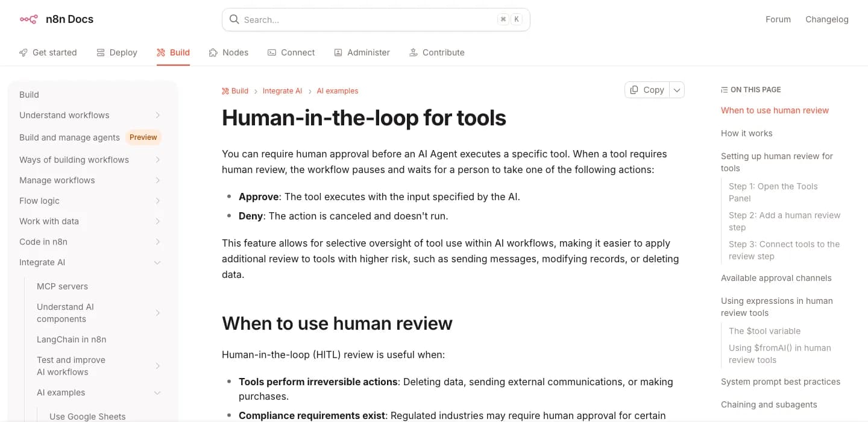Expand Ways of building workflows chevron
The height and width of the screenshot is (422, 868).
click(157, 160)
